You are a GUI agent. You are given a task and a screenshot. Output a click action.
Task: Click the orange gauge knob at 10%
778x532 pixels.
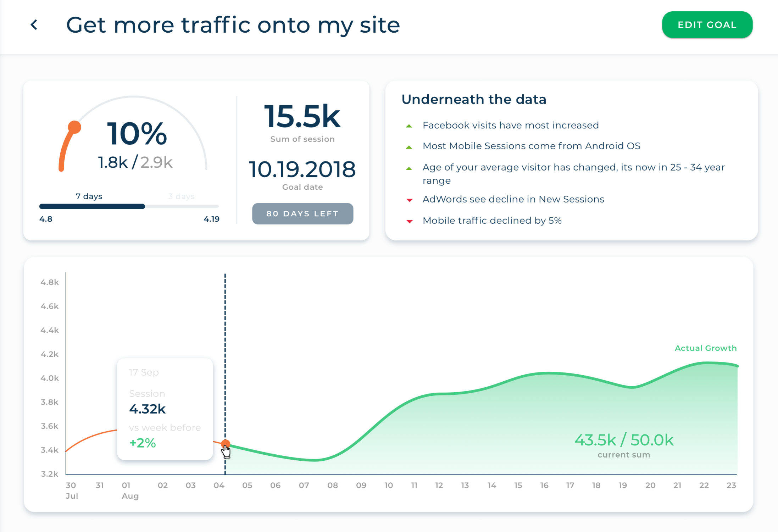(x=74, y=127)
